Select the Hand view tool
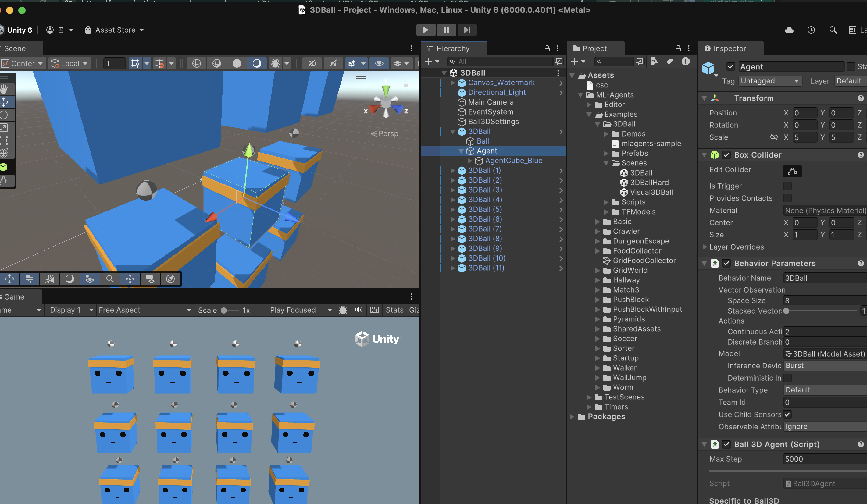867x504 pixels. (5, 89)
